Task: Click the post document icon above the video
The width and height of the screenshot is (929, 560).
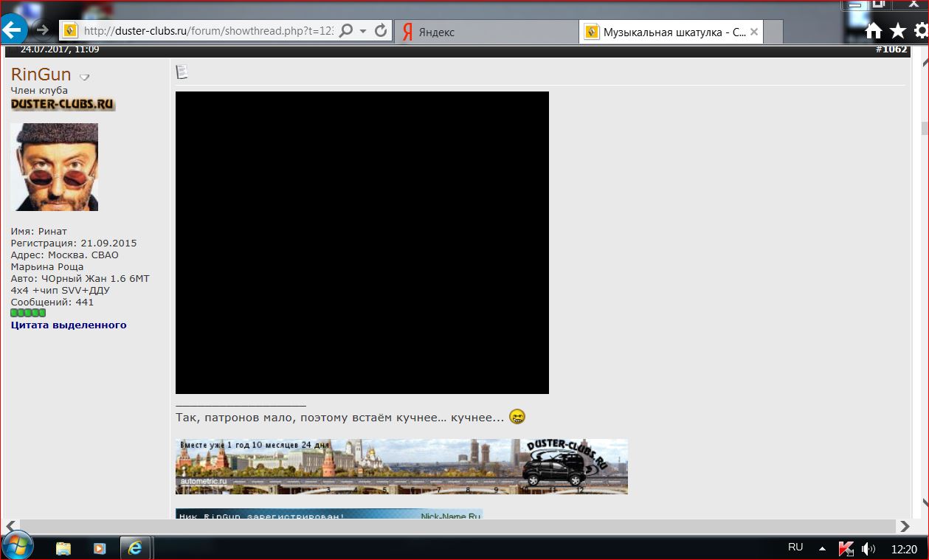Action: click(182, 72)
